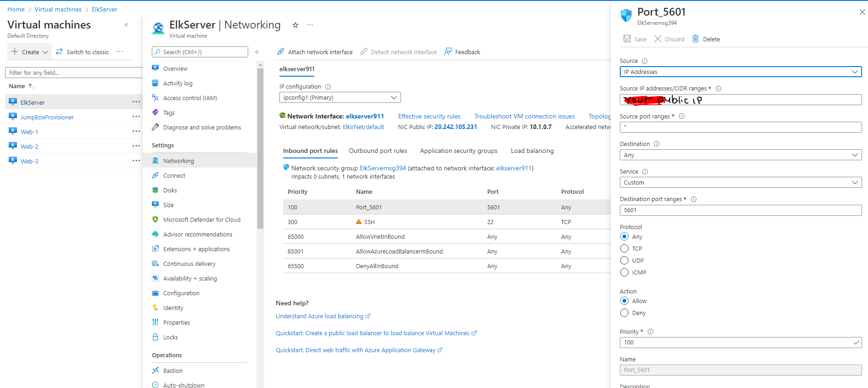Click info icon for Destination port ranges
The height and width of the screenshot is (388, 868).
point(694,199)
